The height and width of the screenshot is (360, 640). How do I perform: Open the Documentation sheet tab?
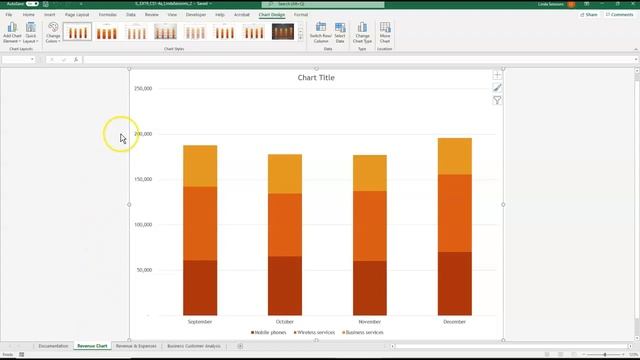point(53,346)
